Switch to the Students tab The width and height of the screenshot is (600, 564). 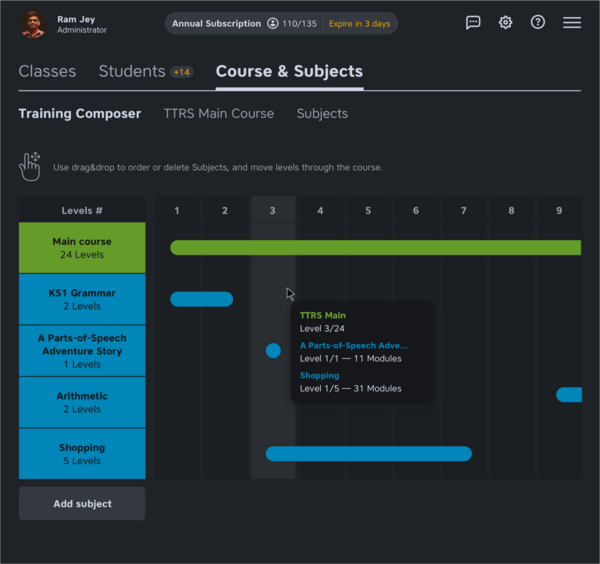pyautogui.click(x=132, y=71)
